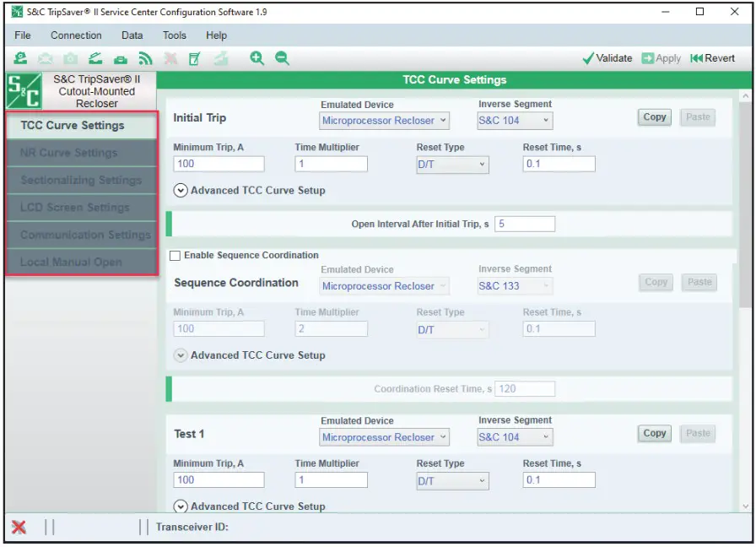Click Validate with green checkmark
The image size is (756, 547).
pos(607,58)
